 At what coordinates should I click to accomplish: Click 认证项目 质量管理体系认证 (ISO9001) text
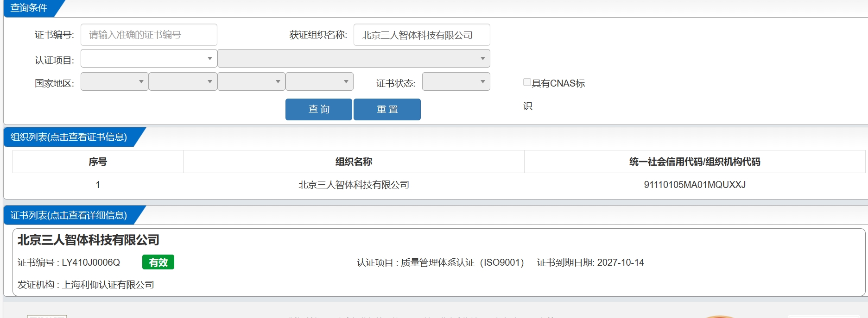coord(440,262)
